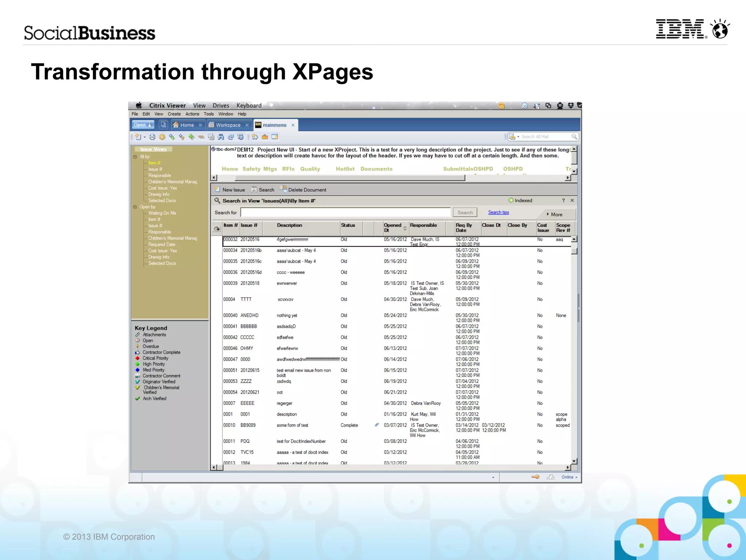This screenshot has height=560, width=746.
Task: Close the mainmenu tab
Action: point(293,125)
